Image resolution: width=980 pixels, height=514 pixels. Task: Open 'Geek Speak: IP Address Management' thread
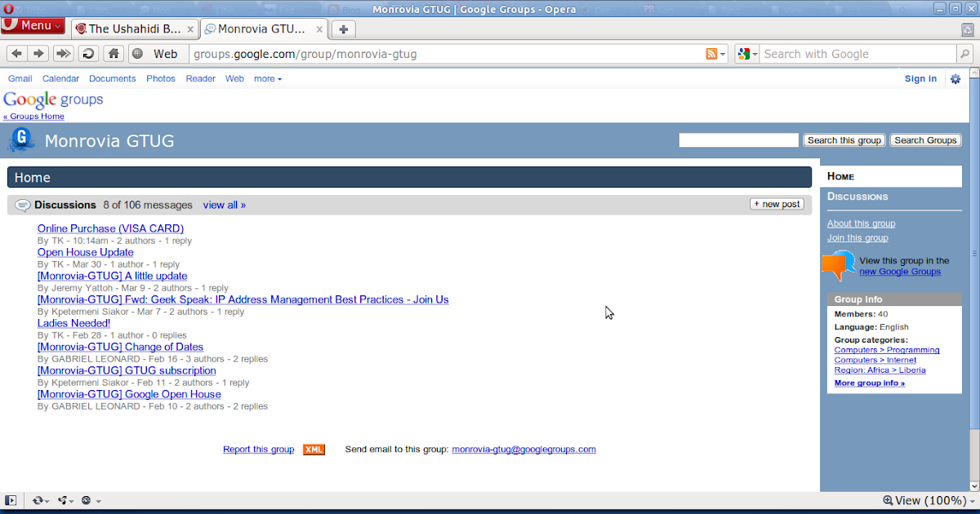coord(243,299)
